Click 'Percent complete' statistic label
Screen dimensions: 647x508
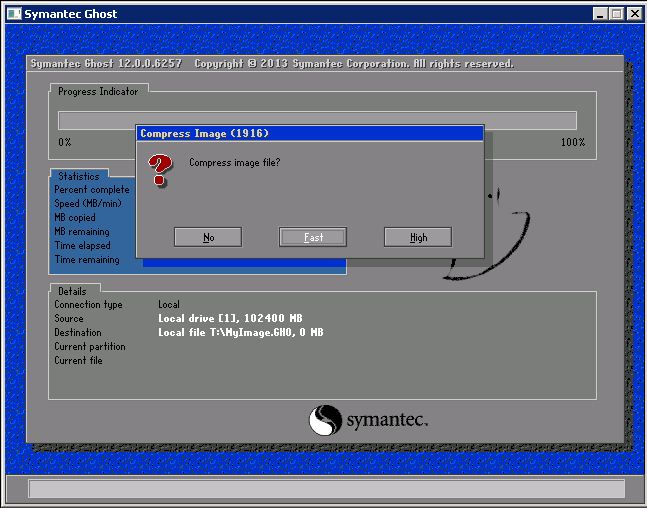click(x=92, y=190)
